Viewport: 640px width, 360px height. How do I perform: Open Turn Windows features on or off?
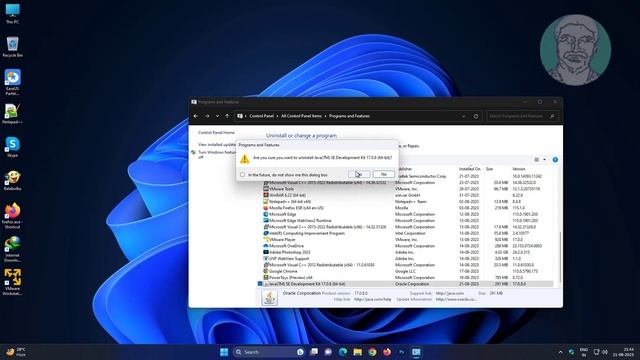tap(217, 154)
